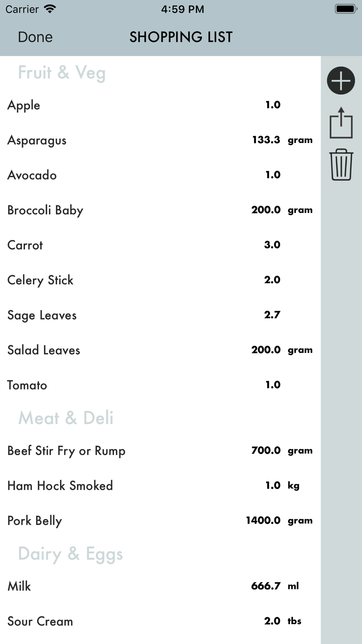
Task: Tap the Broccoli Baby item
Action: [x=160, y=210]
